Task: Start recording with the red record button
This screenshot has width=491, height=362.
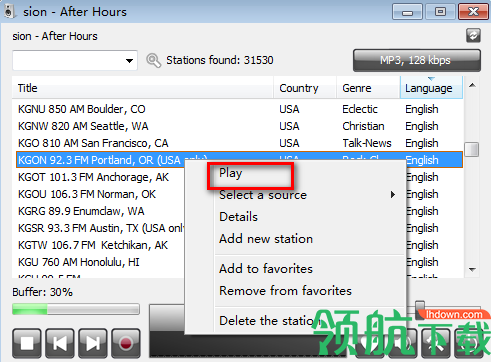Action: (126, 343)
